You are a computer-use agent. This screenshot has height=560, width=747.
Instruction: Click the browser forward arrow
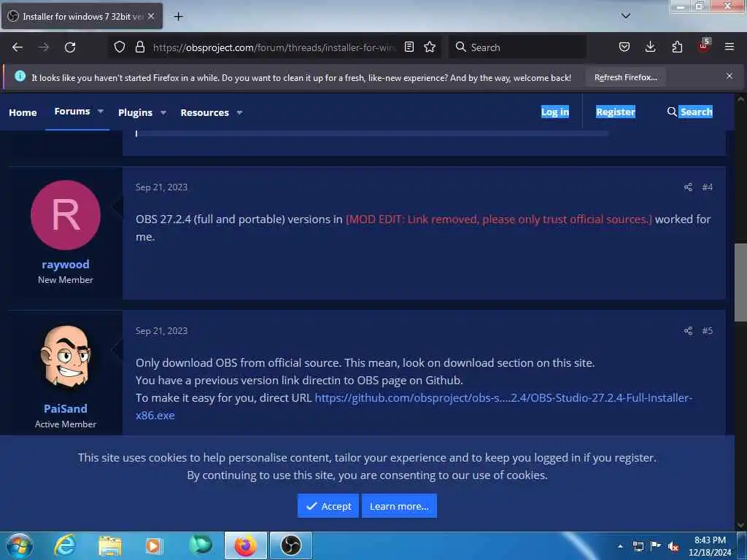click(x=43, y=47)
